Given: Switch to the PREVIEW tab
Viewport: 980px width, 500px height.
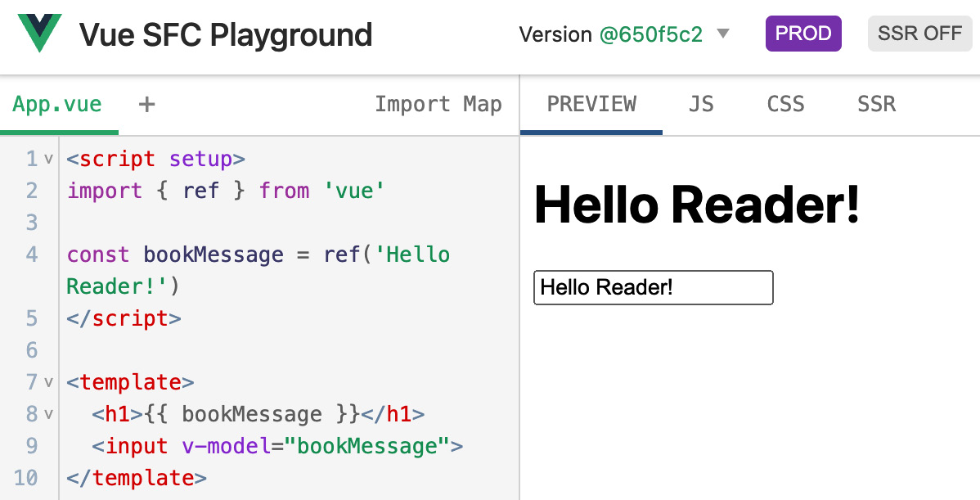Looking at the screenshot, I should [591, 104].
